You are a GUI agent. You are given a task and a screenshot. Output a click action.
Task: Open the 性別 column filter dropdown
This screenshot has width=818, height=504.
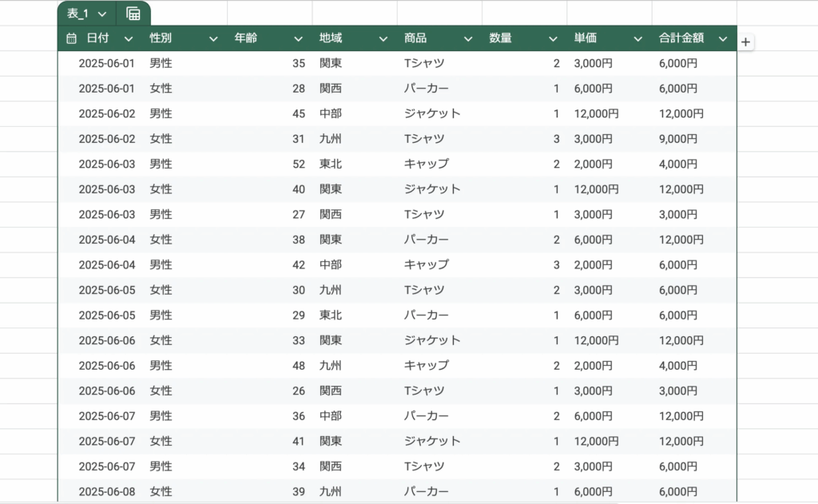[213, 38]
